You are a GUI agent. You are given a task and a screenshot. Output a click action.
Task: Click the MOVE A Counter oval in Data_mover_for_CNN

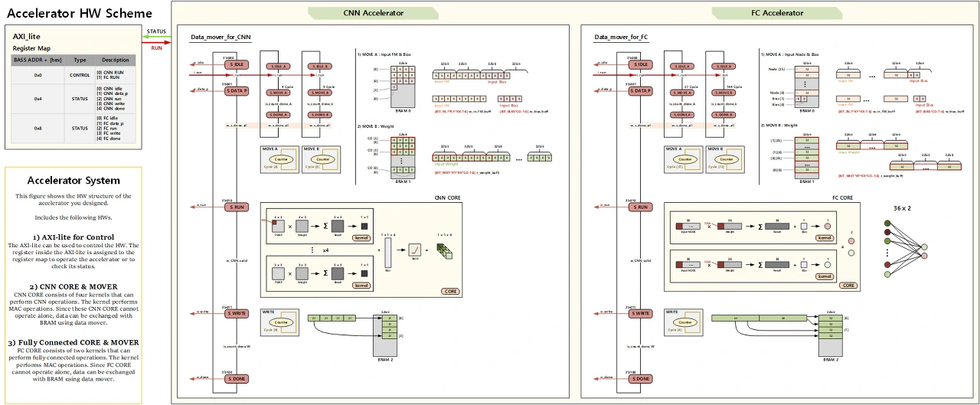[x=283, y=159]
